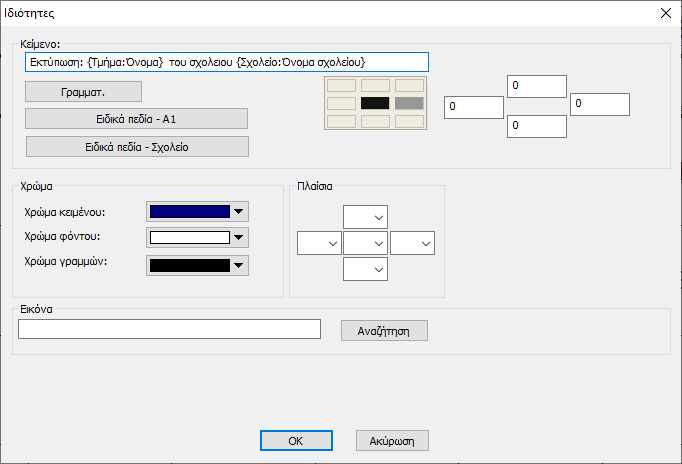The height and width of the screenshot is (464, 682).
Task: Click the Γραμματ. font button
Action: pos(84,92)
